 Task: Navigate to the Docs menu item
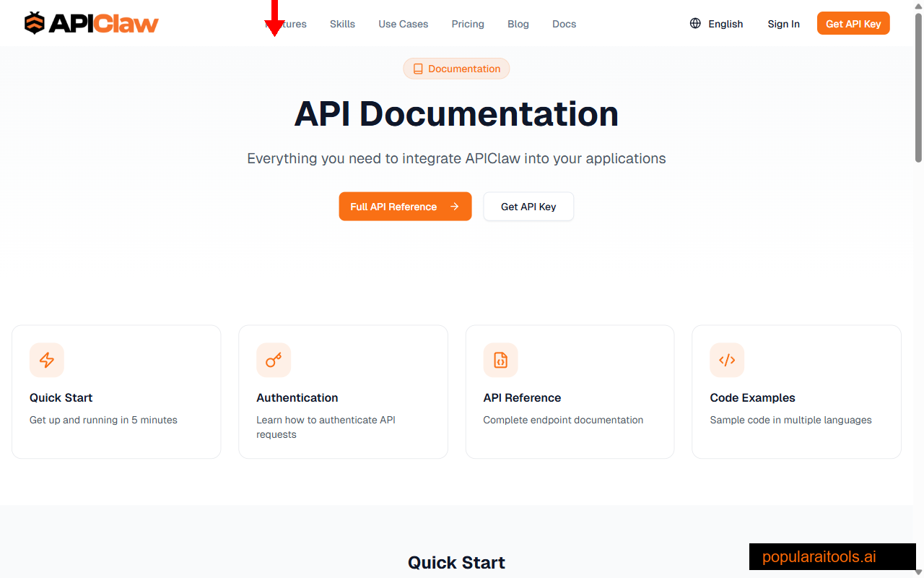point(564,24)
